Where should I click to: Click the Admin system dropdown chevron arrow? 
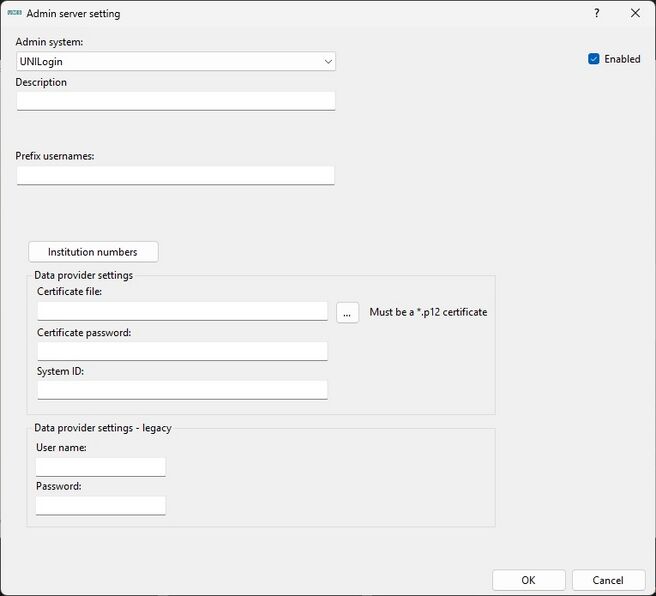point(328,62)
